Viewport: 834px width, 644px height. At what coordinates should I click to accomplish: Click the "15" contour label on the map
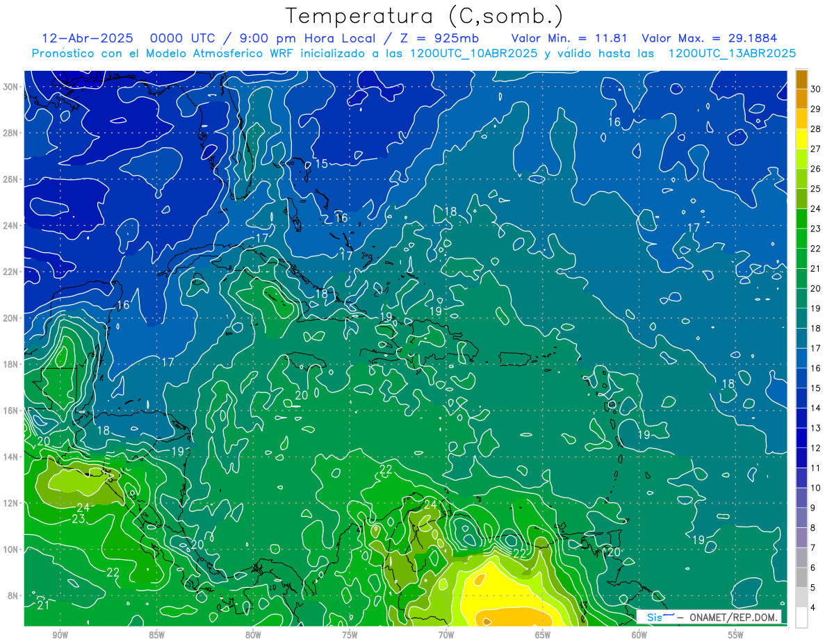click(x=321, y=164)
